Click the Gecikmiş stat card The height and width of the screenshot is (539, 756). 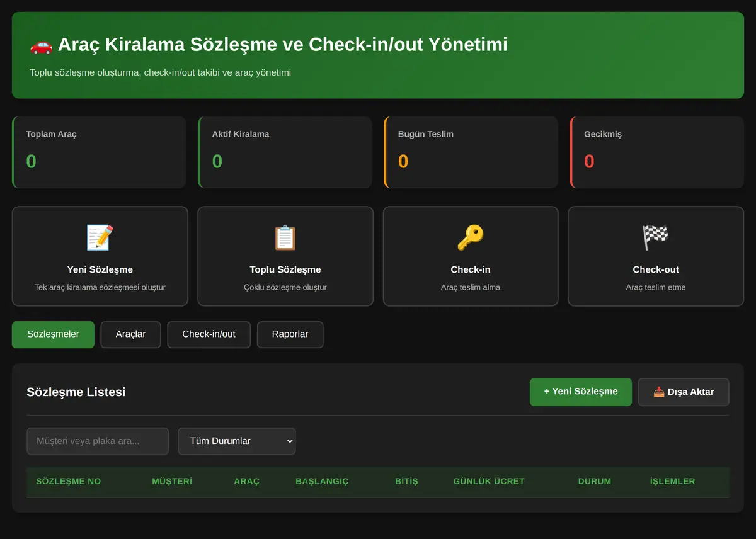[656, 152]
